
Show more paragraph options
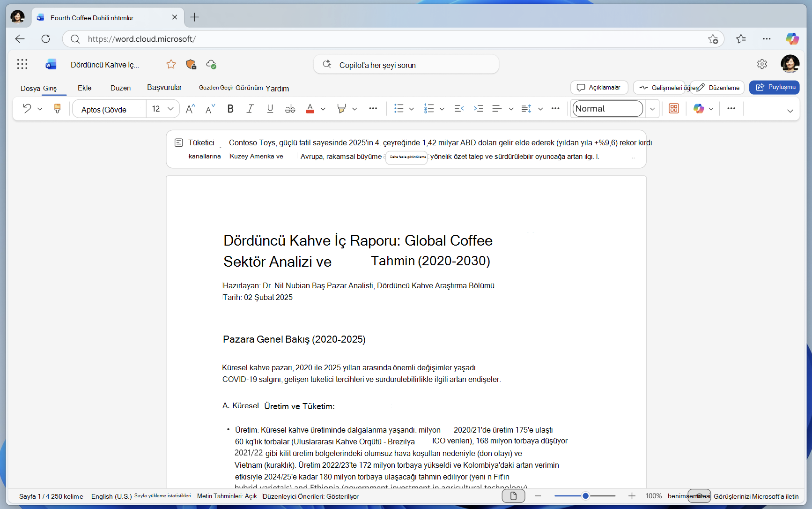pyautogui.click(x=555, y=109)
